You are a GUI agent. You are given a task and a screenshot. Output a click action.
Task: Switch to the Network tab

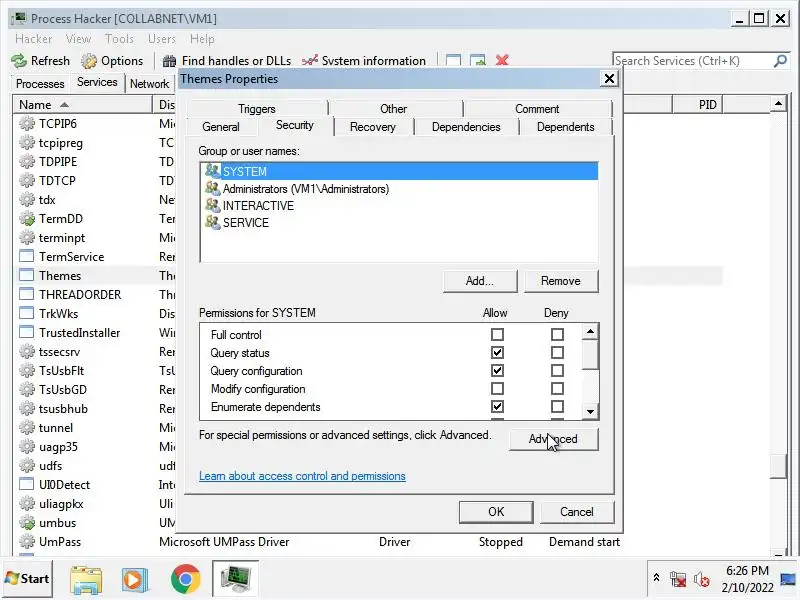pyautogui.click(x=149, y=84)
